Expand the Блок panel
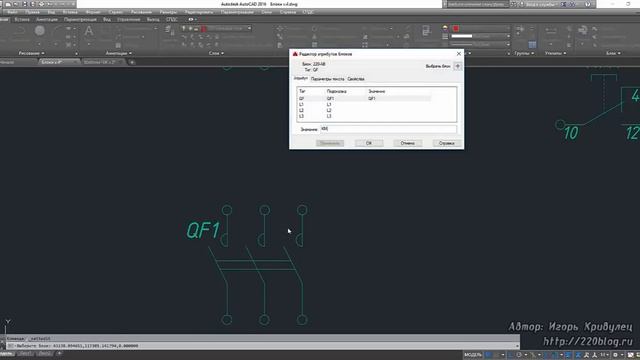 [613, 53]
